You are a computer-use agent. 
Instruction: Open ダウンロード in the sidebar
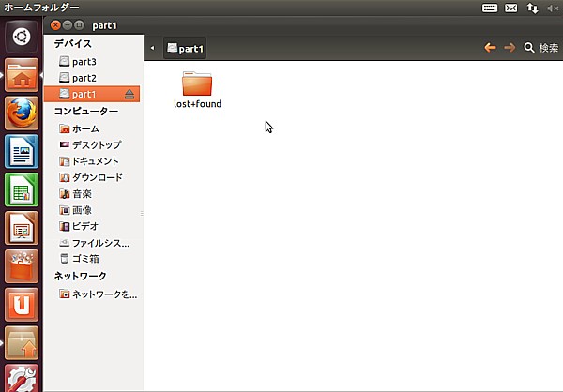92,177
